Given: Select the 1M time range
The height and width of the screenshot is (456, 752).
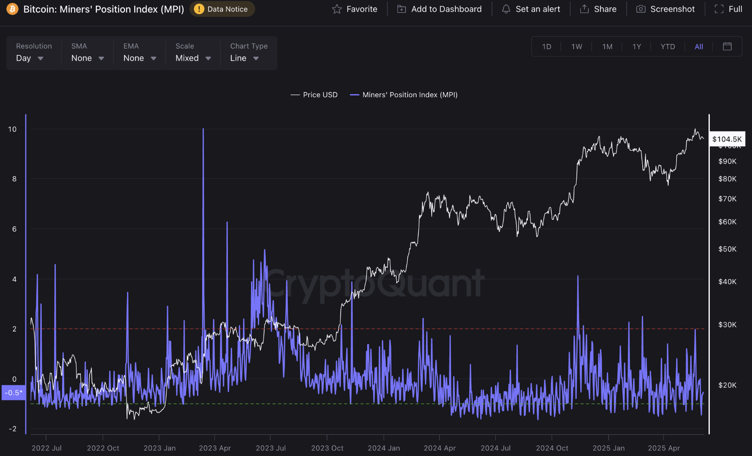Looking at the screenshot, I should (607, 47).
